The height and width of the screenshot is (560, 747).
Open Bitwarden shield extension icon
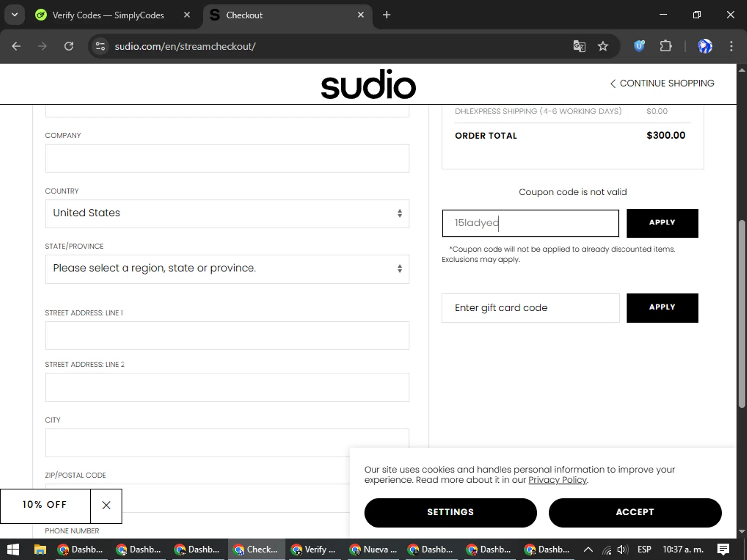pyautogui.click(x=639, y=46)
